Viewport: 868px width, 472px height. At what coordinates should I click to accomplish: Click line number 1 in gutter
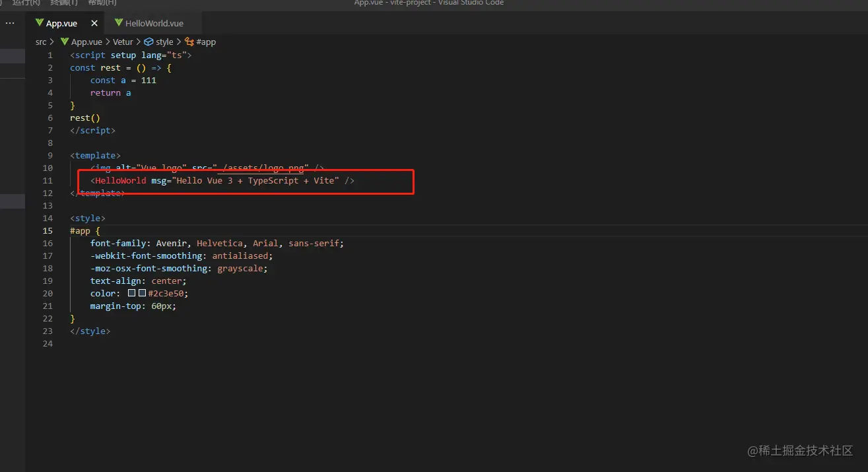point(50,55)
